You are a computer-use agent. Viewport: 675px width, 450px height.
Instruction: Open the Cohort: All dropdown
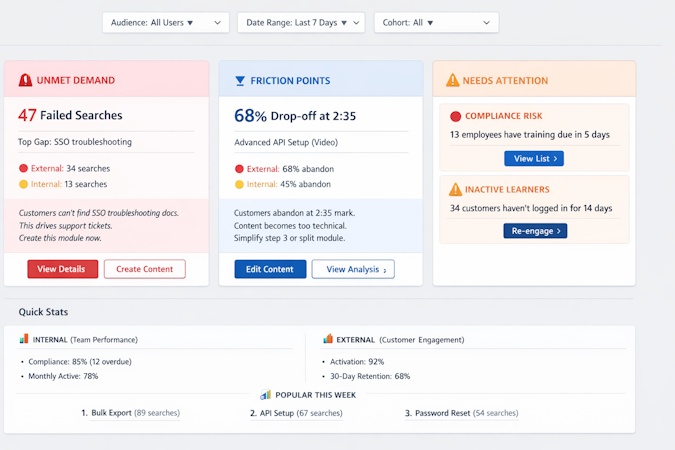(437, 22)
